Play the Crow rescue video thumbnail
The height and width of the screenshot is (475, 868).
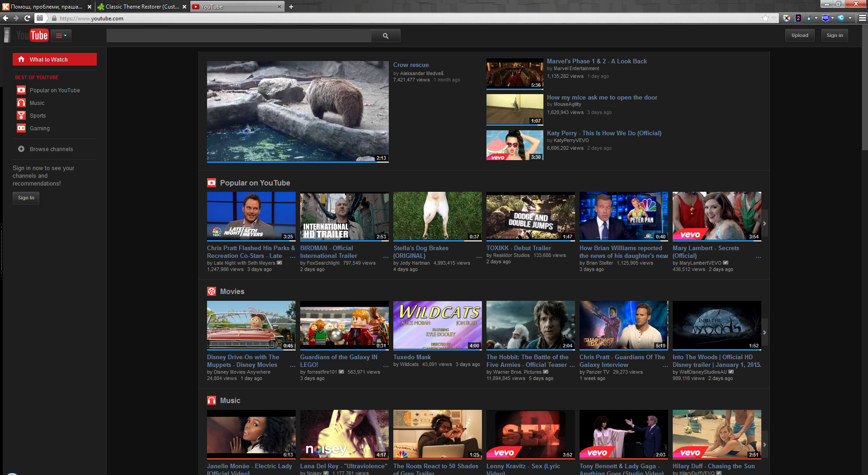click(297, 111)
